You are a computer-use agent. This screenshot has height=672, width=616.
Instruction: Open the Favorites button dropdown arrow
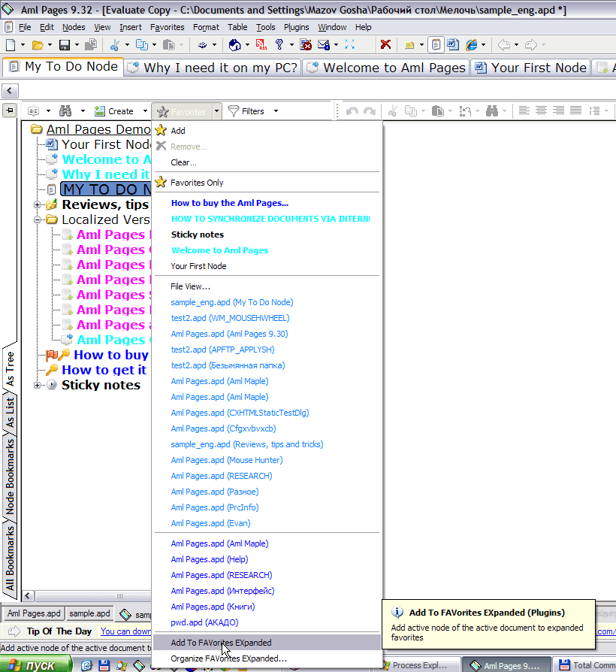[217, 111]
